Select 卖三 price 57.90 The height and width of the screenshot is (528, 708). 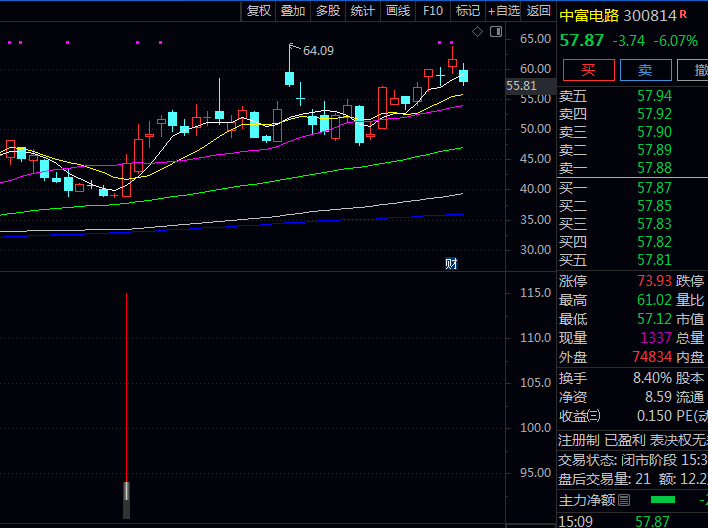654,132
